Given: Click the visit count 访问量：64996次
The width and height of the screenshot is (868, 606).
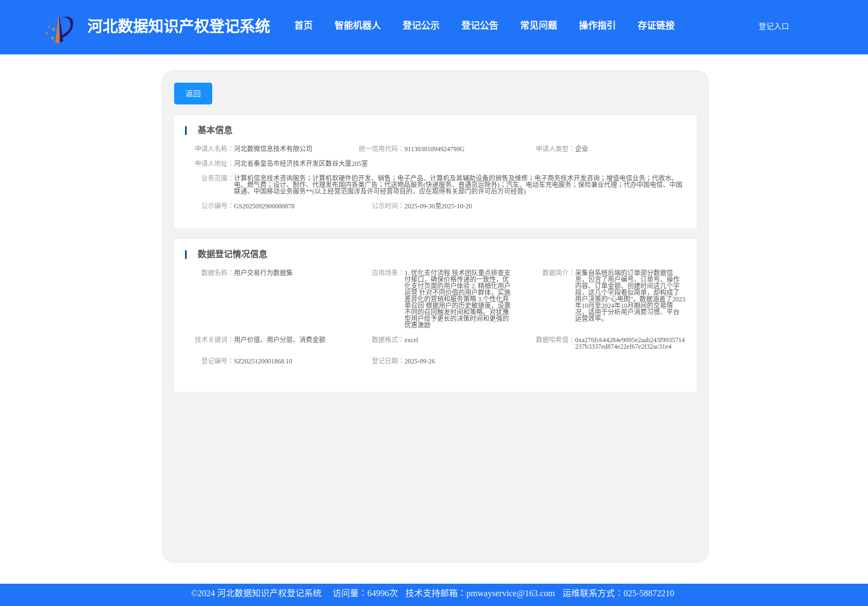Looking at the screenshot, I should [x=365, y=593].
